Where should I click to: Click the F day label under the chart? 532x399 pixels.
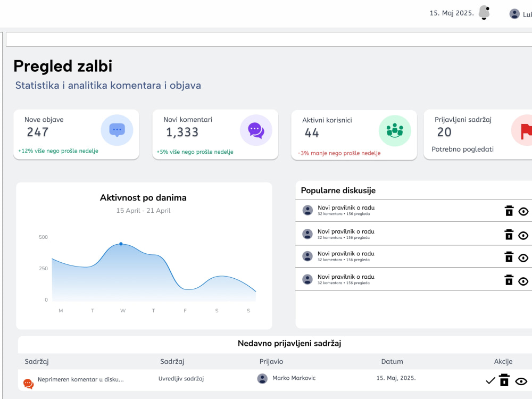pos(185,311)
